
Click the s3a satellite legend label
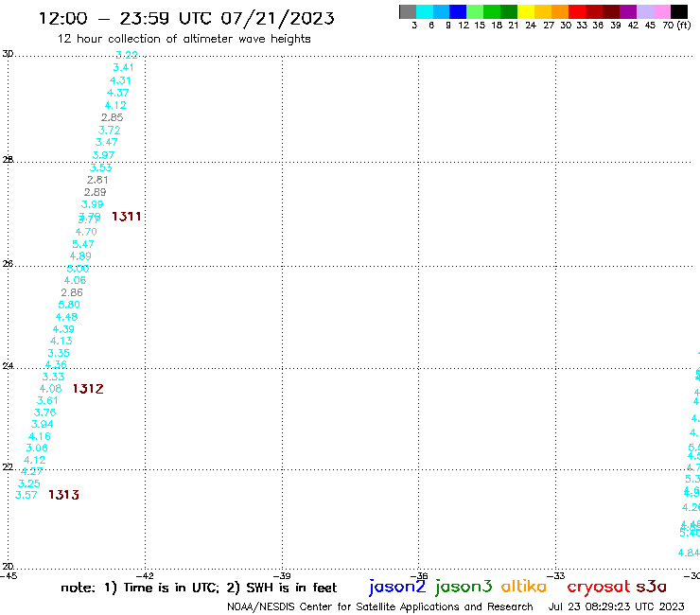tap(651, 586)
